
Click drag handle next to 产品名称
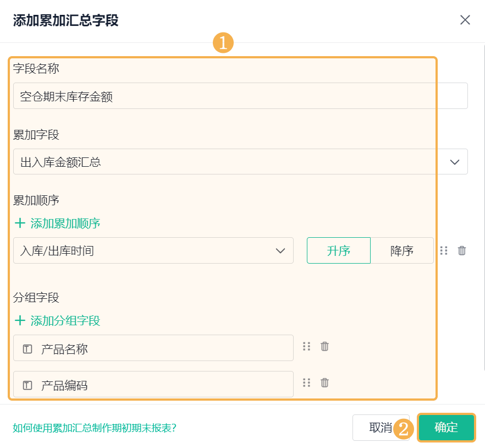coord(306,346)
